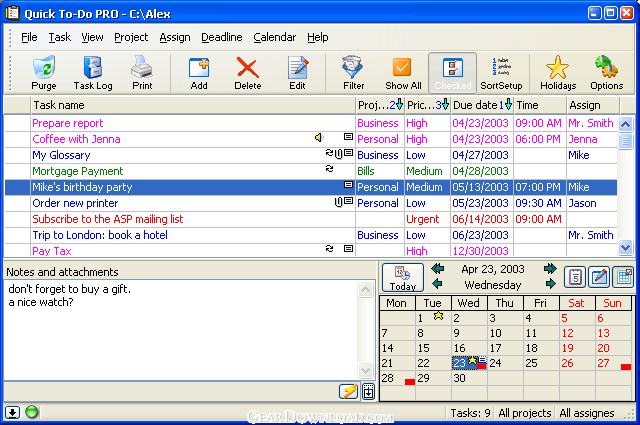Click the Purge toolbar icon

44,73
